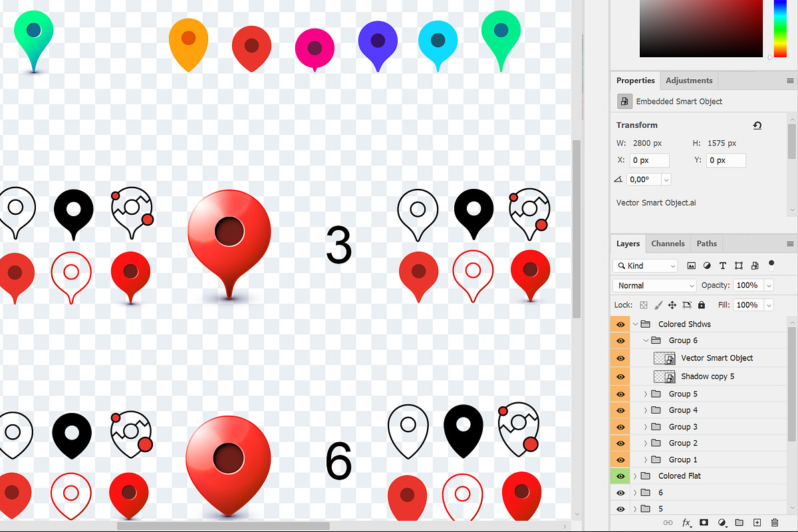The height and width of the screenshot is (532, 798).
Task: Pick a color in the color field
Action: [x=701, y=29]
